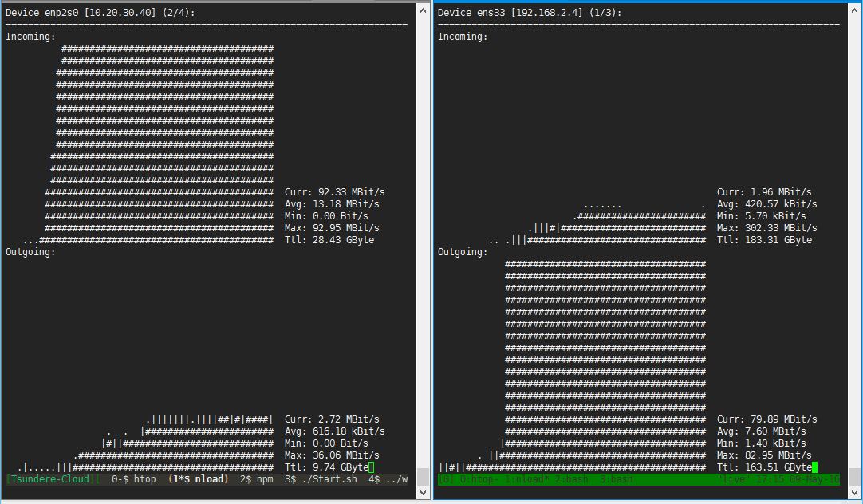Select the '2$ npm' window in left status bar
Image resolution: width=863 pixels, height=504 pixels.
pyautogui.click(x=257, y=479)
